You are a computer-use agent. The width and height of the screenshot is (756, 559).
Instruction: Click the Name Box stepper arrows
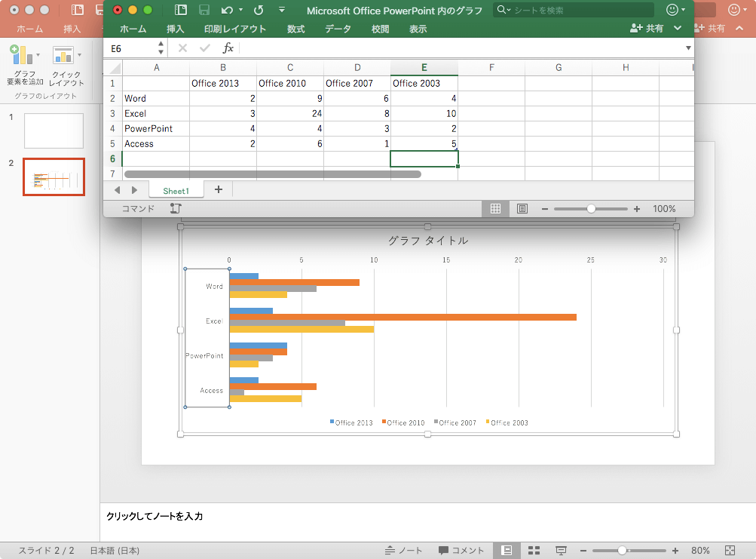coord(161,48)
